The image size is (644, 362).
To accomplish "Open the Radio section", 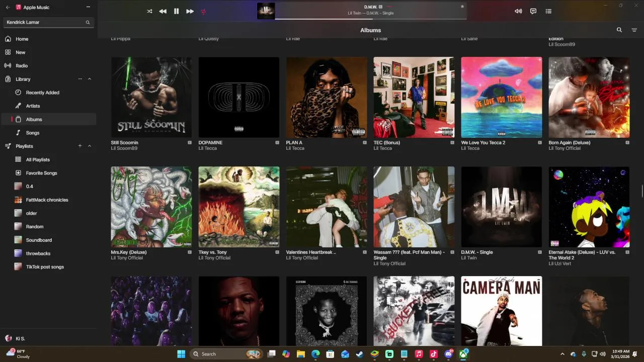I will coord(49,65).
